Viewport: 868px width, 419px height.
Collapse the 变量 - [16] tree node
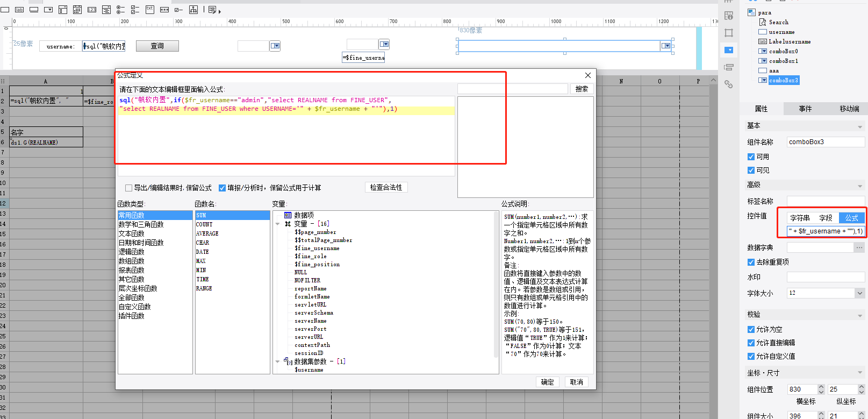pos(277,224)
